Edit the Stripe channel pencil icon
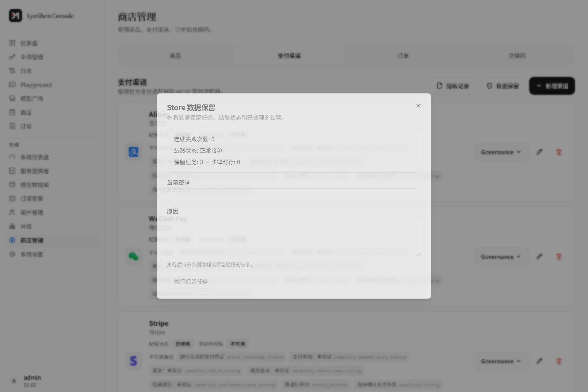 (x=539, y=361)
